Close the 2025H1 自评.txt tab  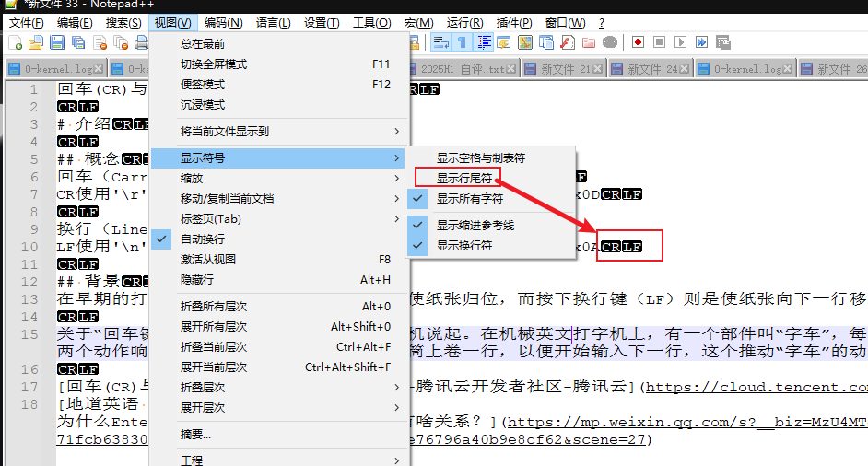tap(511, 69)
